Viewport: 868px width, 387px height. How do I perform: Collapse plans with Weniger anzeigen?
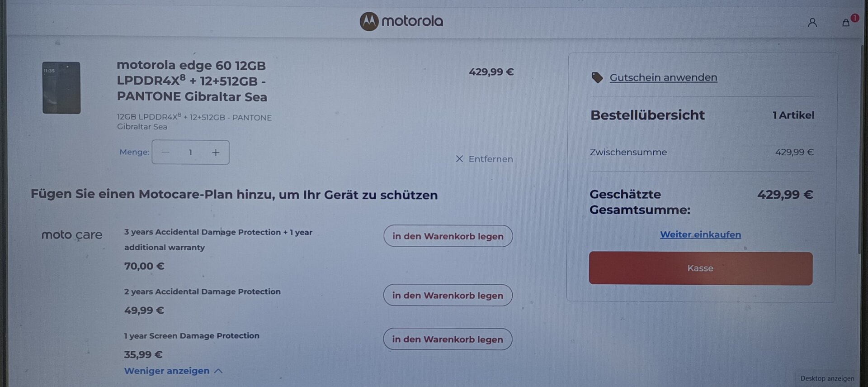coord(167,371)
